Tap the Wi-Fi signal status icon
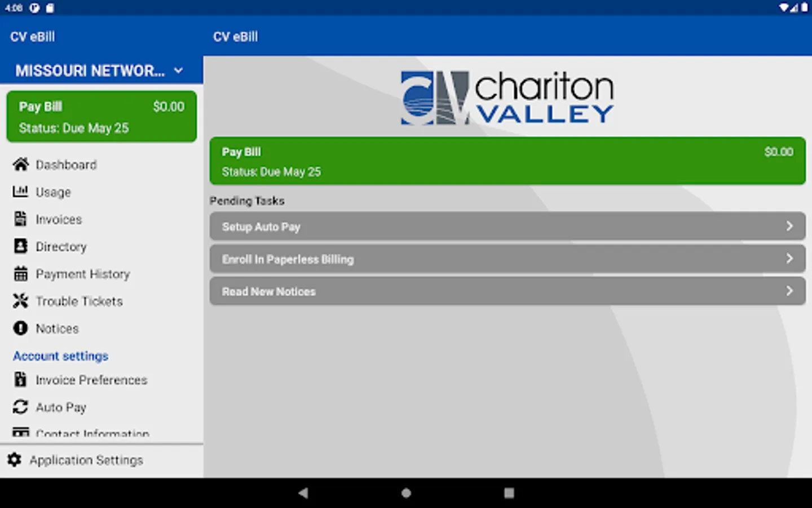 (x=784, y=8)
